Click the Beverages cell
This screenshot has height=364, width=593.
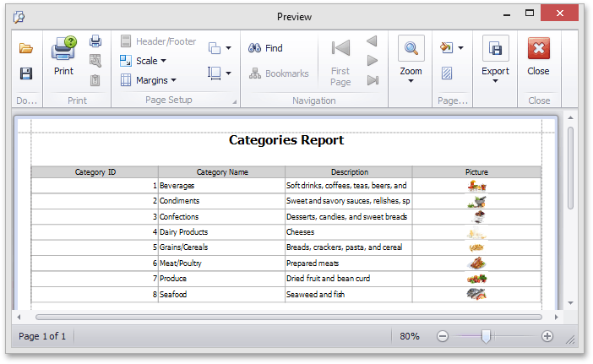click(x=221, y=186)
